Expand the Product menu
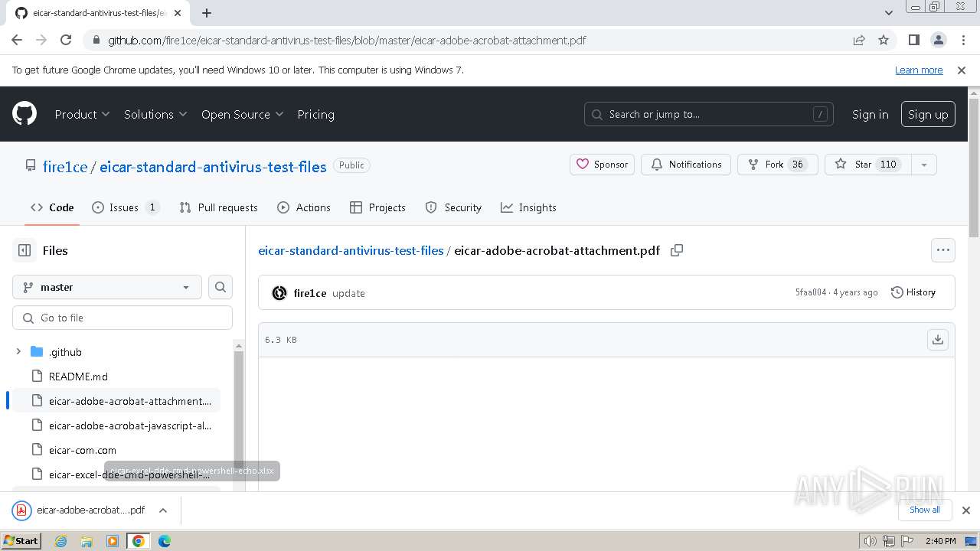980x551 pixels. pyautogui.click(x=82, y=114)
